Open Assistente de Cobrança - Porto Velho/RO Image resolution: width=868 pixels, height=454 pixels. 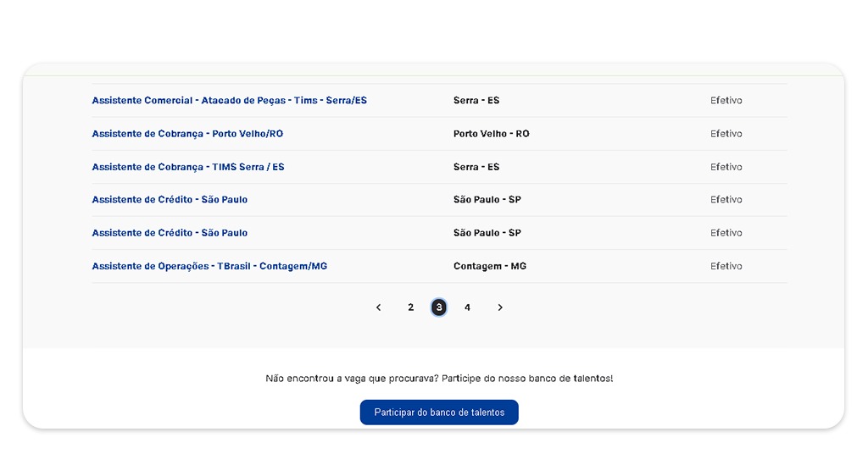(187, 134)
